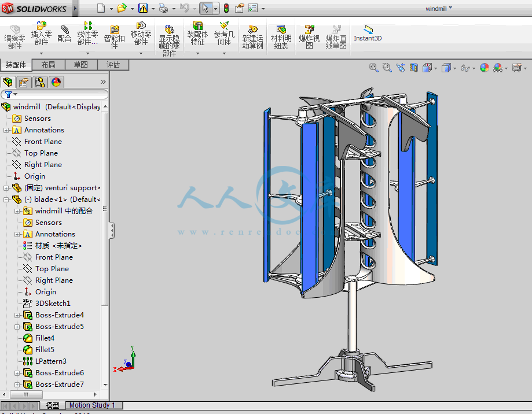Screen dimensions: 532x414
Task: Switch to the 评估 (Evaluate) ribbon tab
Action: (x=113, y=65)
